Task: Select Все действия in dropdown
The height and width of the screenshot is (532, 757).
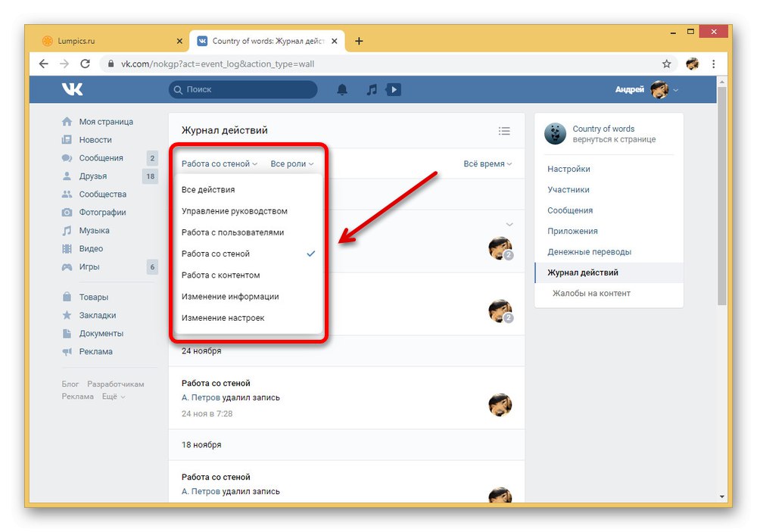Action: 248,190
